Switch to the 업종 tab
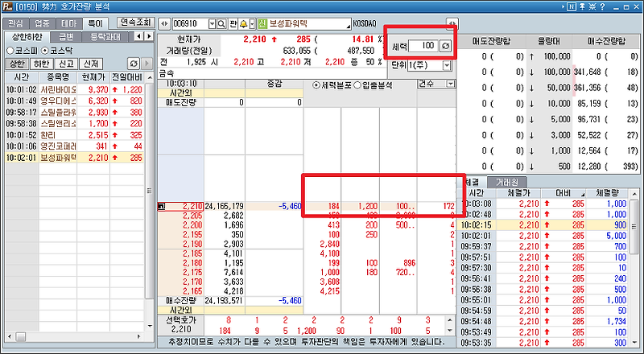644x354 pixels. point(42,23)
